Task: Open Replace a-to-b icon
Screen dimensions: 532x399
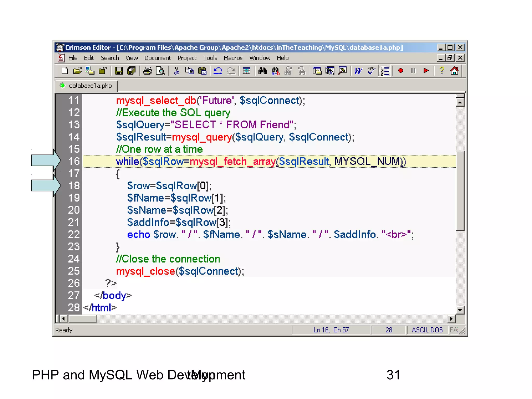Action: [x=275, y=71]
